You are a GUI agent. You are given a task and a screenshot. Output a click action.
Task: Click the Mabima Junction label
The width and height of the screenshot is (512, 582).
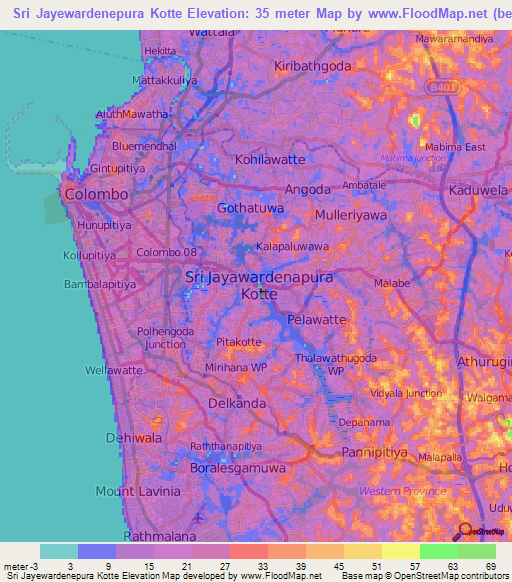coord(413,158)
